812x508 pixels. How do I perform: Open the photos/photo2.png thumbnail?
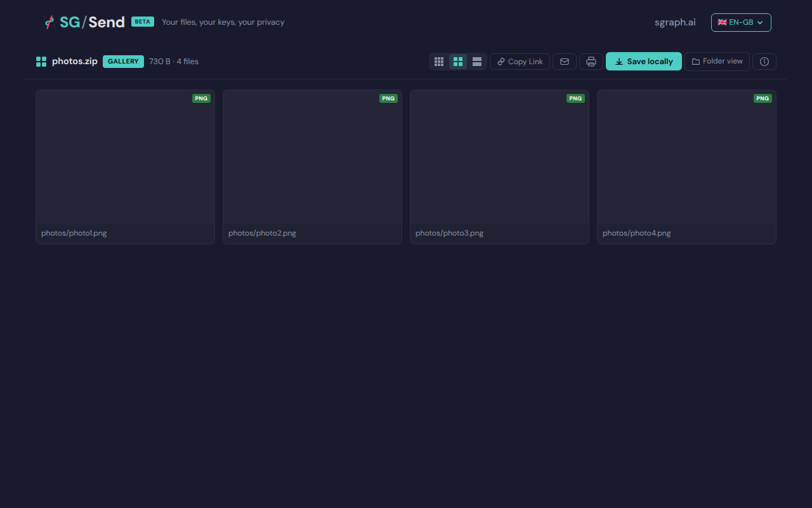[x=312, y=159]
